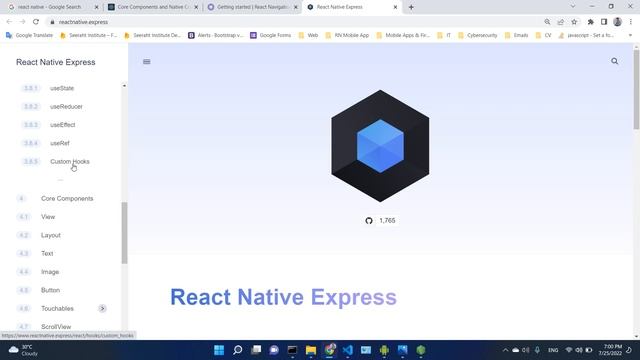Go to the Touchables sidebar entry
The height and width of the screenshot is (360, 640).
(57, 309)
